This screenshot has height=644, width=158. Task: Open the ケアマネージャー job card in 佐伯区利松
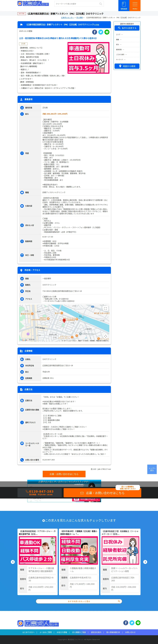coord(38,561)
